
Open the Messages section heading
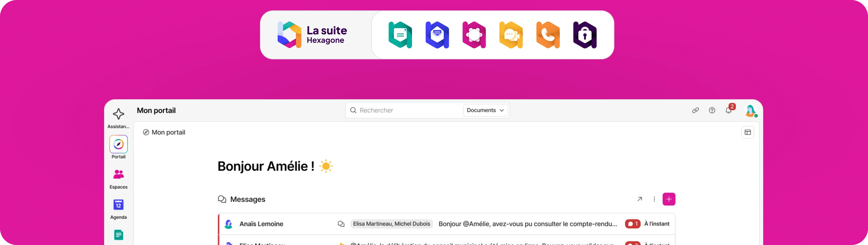(248, 199)
